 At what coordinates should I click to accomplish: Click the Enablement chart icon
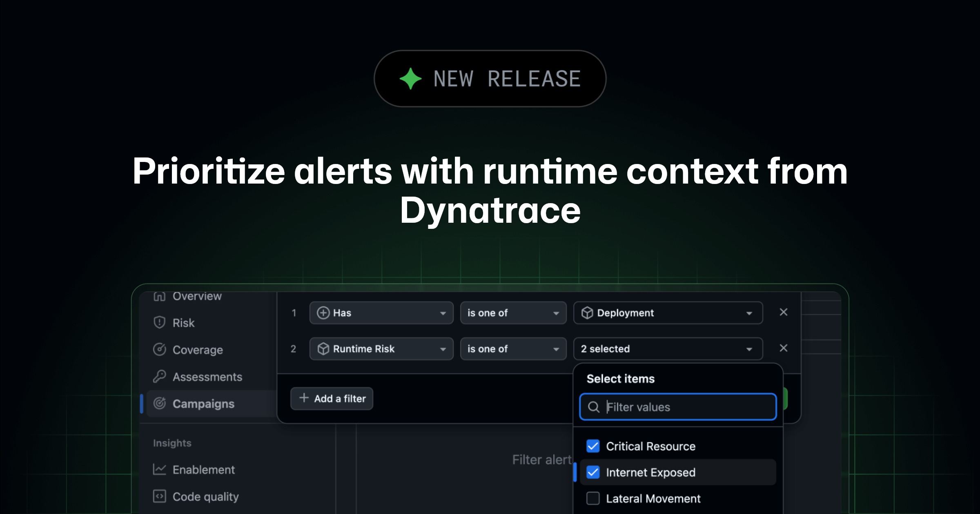(159, 469)
